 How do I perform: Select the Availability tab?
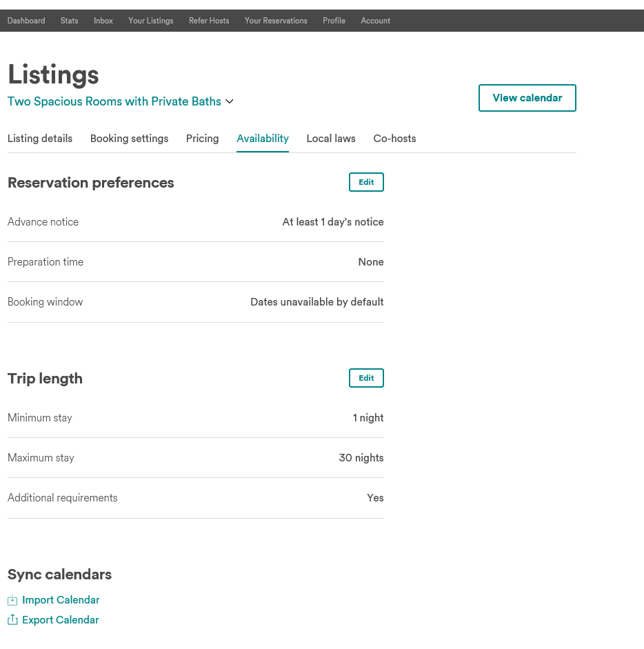point(263,139)
